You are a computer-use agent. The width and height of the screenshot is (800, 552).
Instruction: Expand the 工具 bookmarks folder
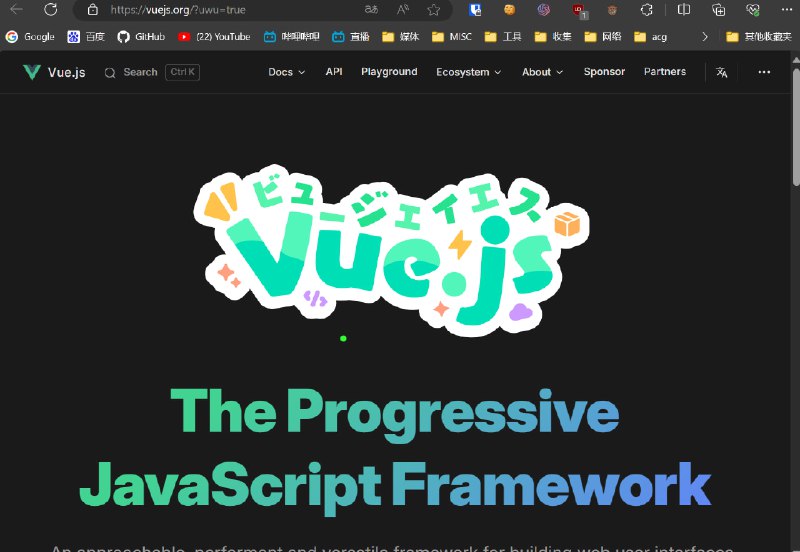coord(503,37)
